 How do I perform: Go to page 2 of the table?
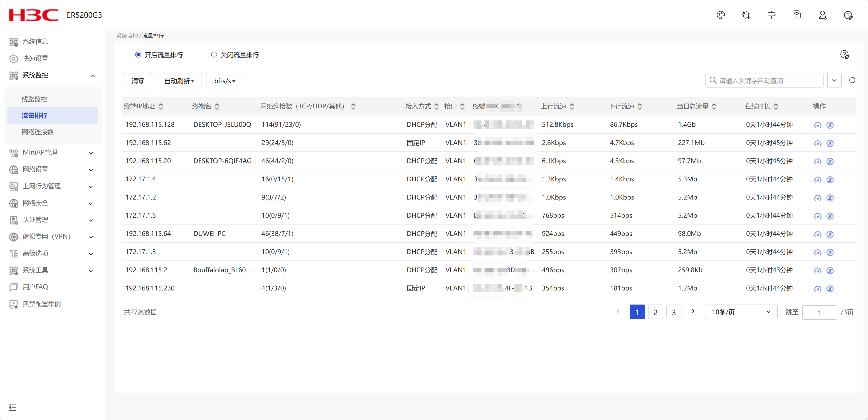(x=655, y=312)
